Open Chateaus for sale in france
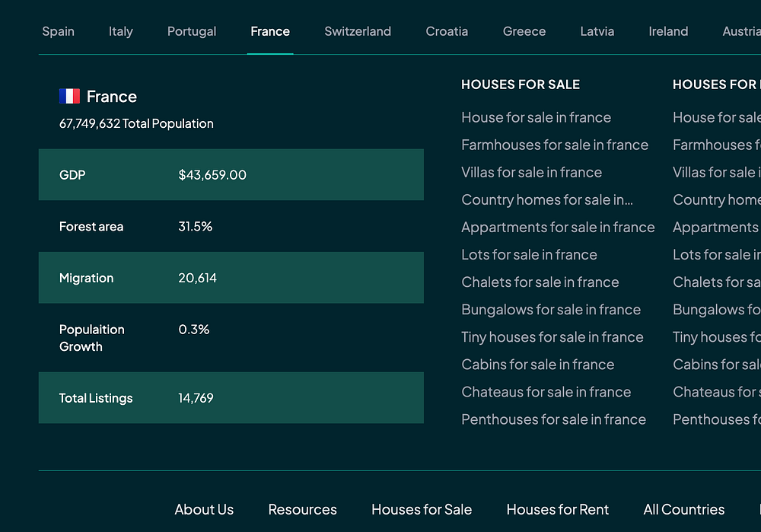761x532 pixels. [x=546, y=392]
